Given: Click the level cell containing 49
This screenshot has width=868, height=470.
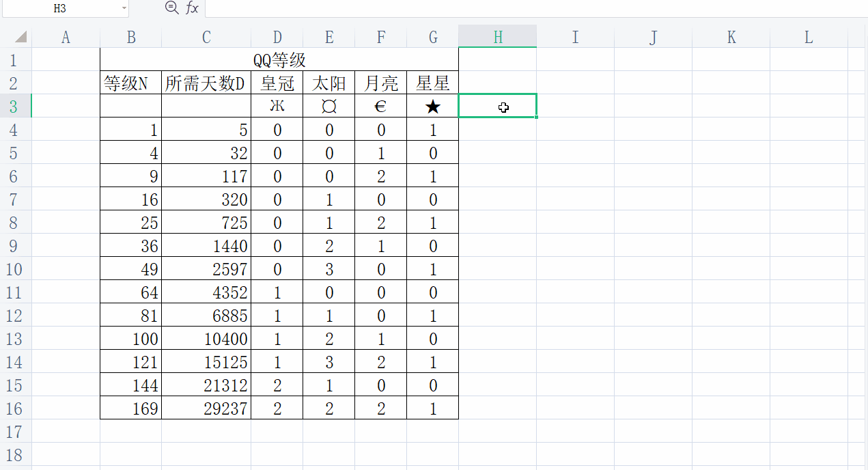Looking at the screenshot, I should 130,269.
